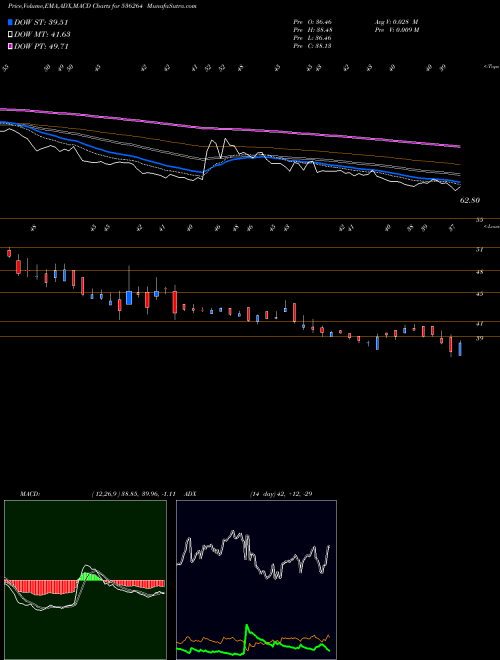Click the 41 price axis label
This screenshot has width=500, height=660.
479,324
